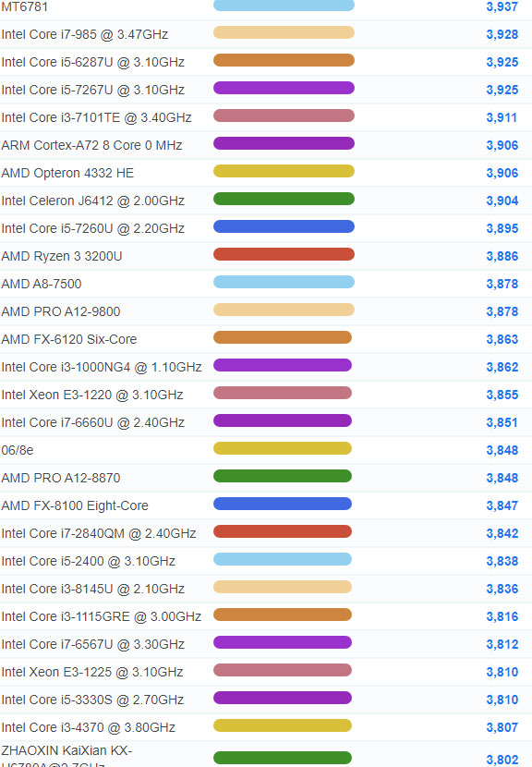Select the Intel Celeron J6412 @ 2.00GHz link
The width and height of the screenshot is (532, 767).
[x=93, y=201]
